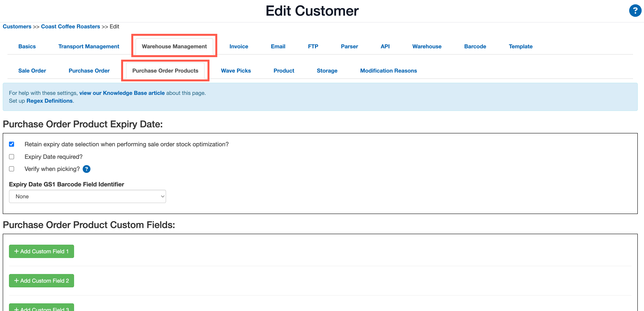This screenshot has width=644, height=311.
Task: Open the page help question mark icon
Action: tap(635, 11)
